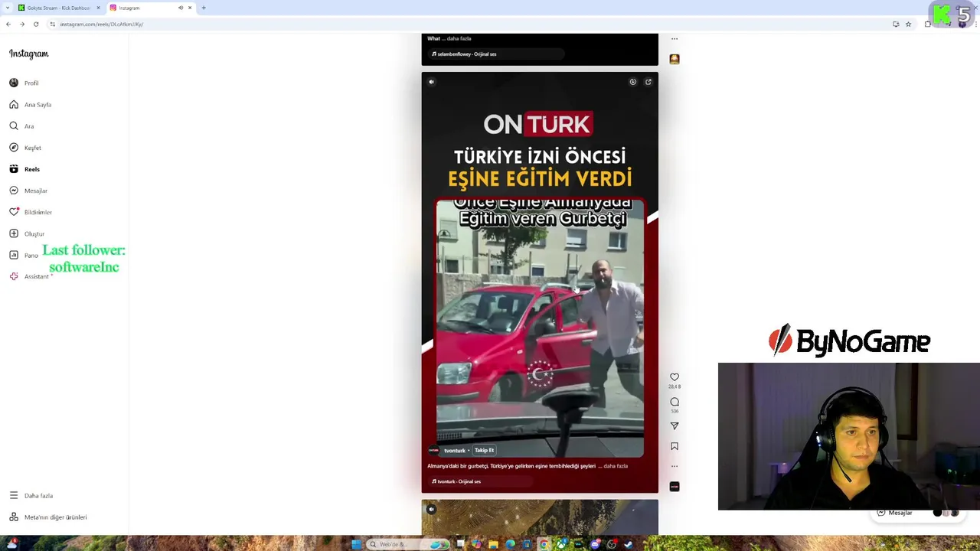The image size is (980, 551).
Task: Click the Oluştur create item
Action: (28, 233)
